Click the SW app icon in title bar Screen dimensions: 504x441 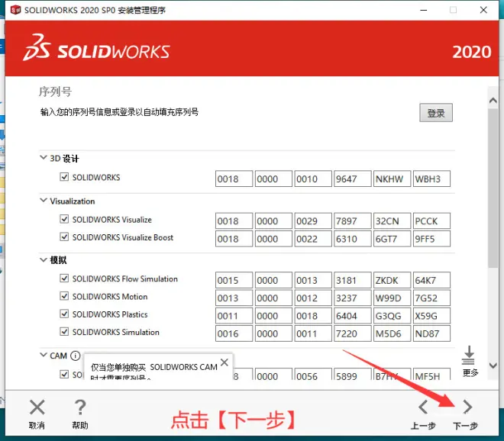point(15,10)
